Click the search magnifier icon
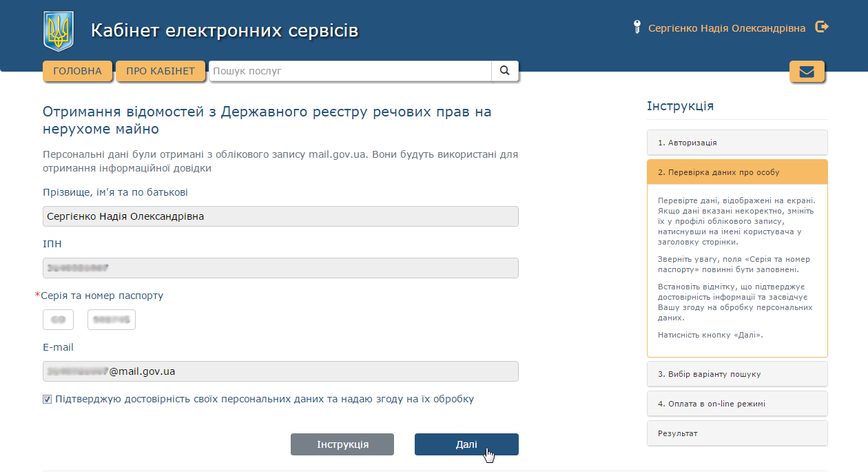This screenshot has height=474, width=868. (x=505, y=70)
